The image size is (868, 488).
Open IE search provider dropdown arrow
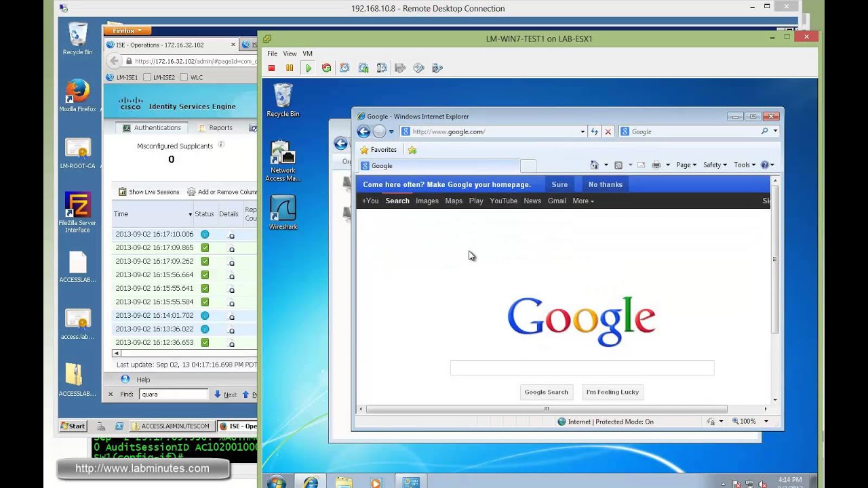click(x=775, y=131)
